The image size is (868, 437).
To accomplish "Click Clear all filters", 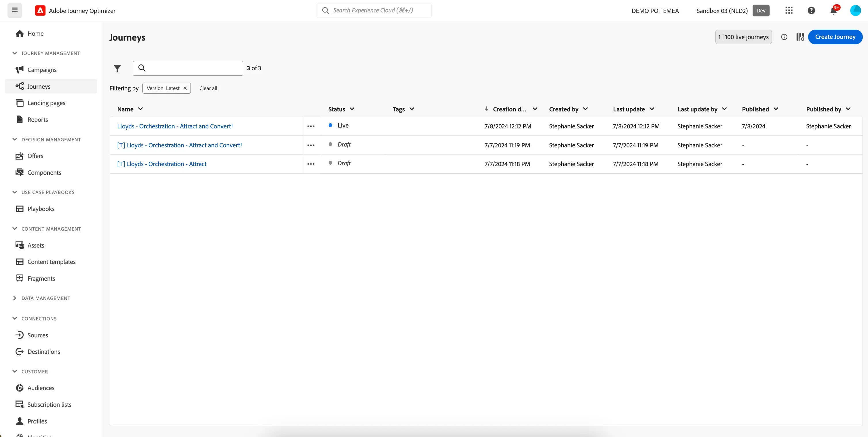I will click(208, 88).
